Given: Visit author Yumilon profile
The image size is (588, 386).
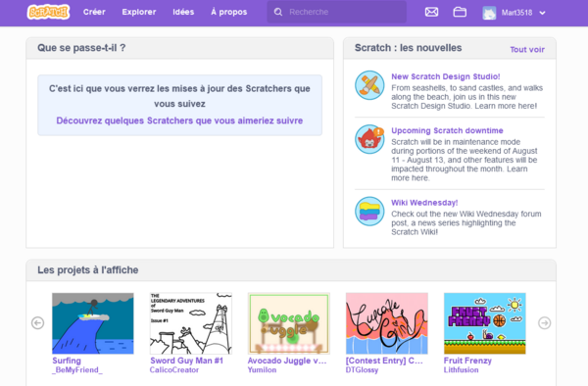Looking at the screenshot, I should (x=262, y=370).
